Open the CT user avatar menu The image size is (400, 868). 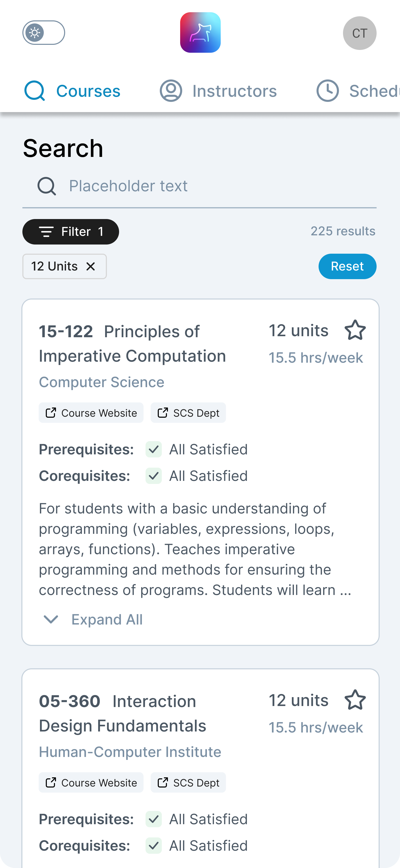point(359,33)
